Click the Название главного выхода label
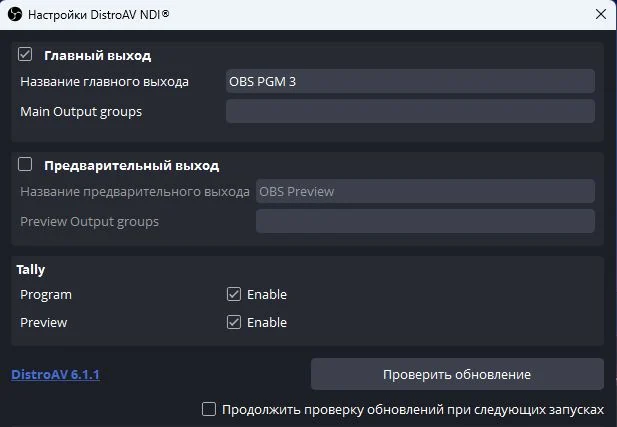 pos(104,81)
